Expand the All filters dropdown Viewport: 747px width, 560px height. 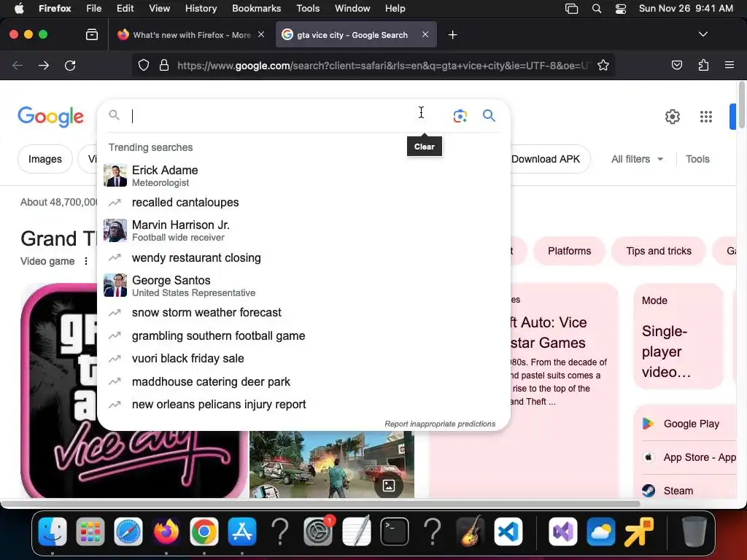(x=638, y=159)
